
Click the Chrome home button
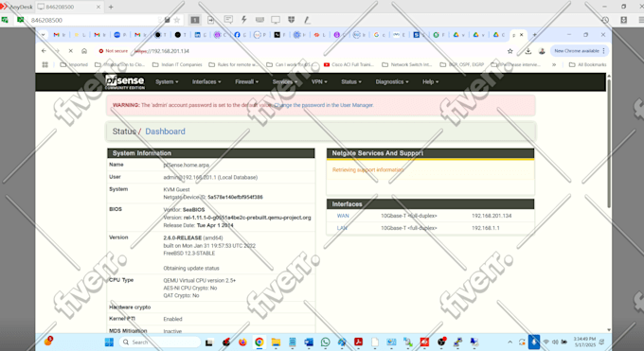[x=84, y=51]
